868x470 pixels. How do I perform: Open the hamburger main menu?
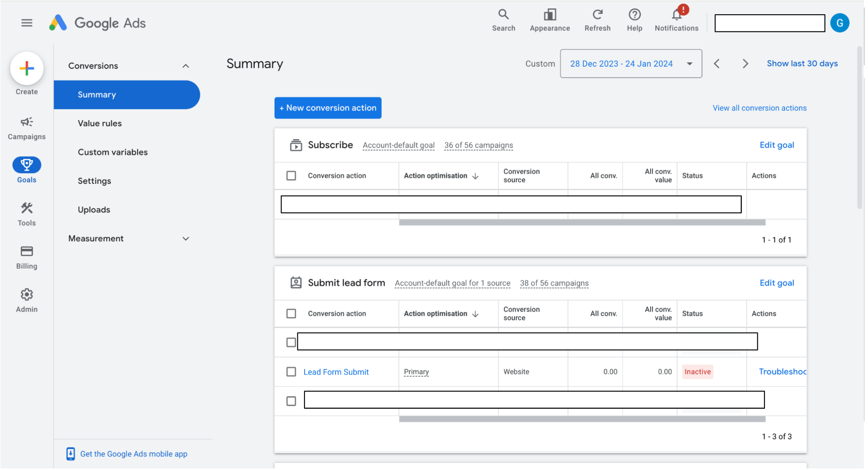(x=26, y=23)
